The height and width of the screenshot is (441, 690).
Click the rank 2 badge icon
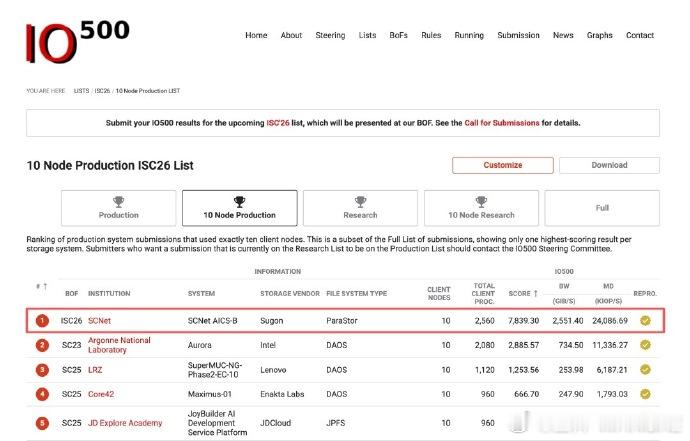tap(42, 345)
